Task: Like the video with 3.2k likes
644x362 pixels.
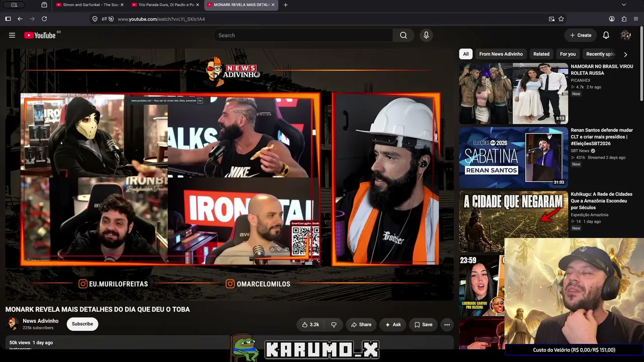Action: (310, 325)
